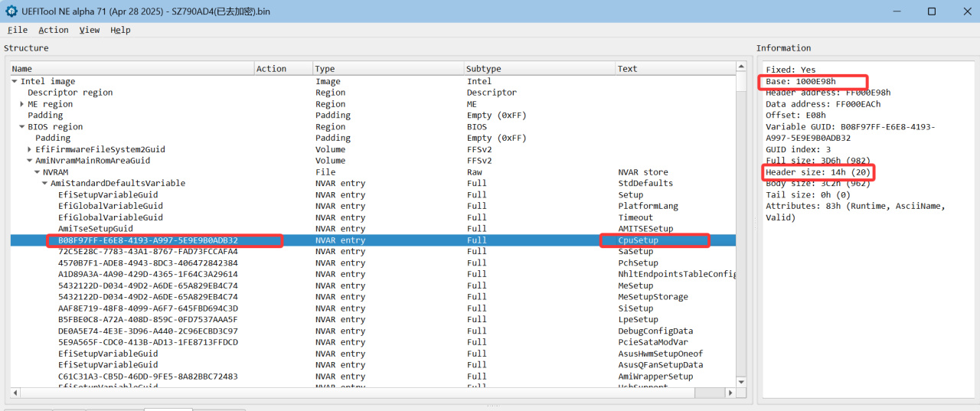Collapse the NVRAM file node
The height and width of the screenshot is (411, 980).
[x=38, y=172]
